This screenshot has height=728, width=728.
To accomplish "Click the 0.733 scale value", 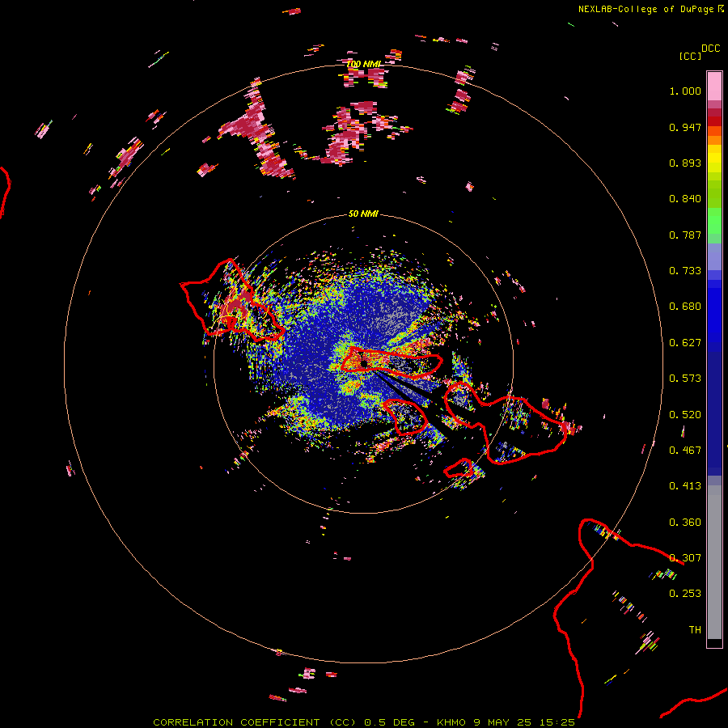I will pos(685,271).
